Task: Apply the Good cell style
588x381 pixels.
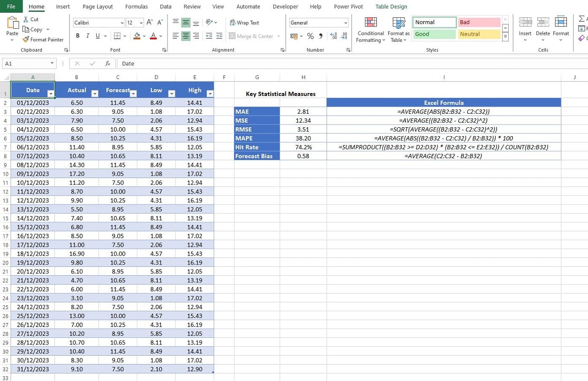Action: click(x=433, y=34)
